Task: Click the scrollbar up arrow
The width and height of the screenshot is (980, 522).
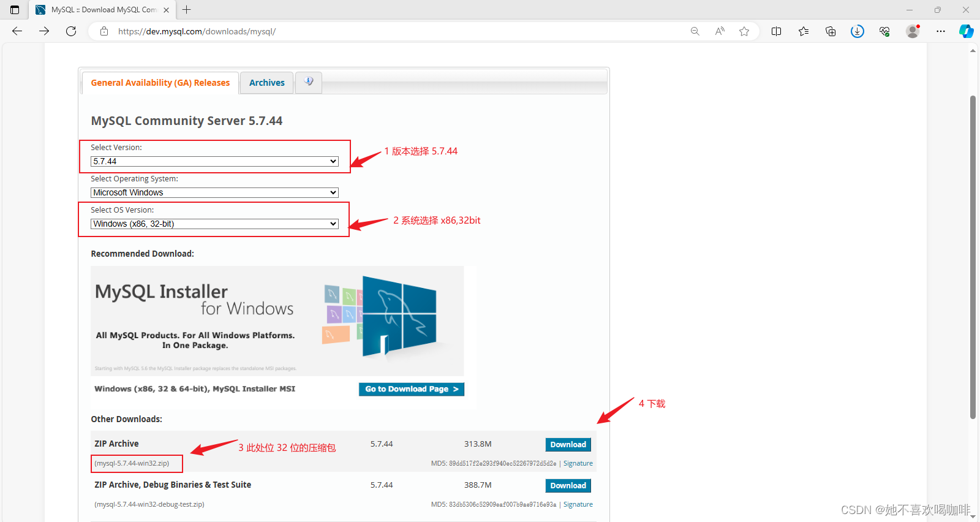Action: coord(973,51)
